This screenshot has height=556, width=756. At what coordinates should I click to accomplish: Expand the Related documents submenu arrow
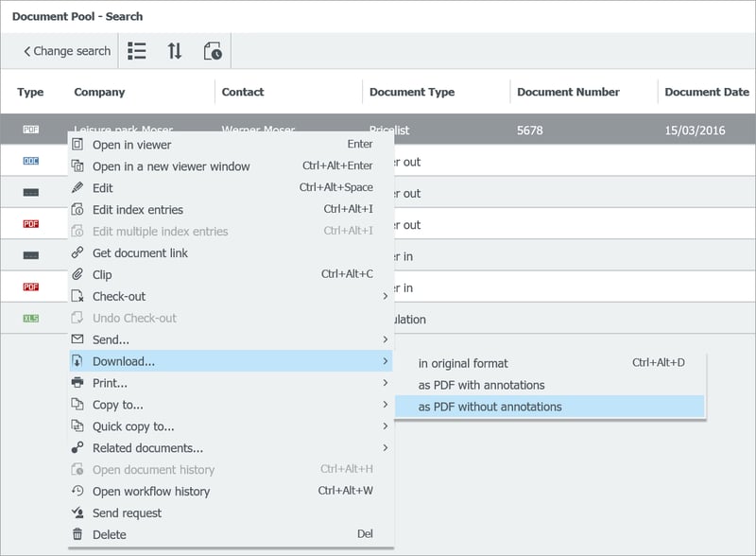385,448
